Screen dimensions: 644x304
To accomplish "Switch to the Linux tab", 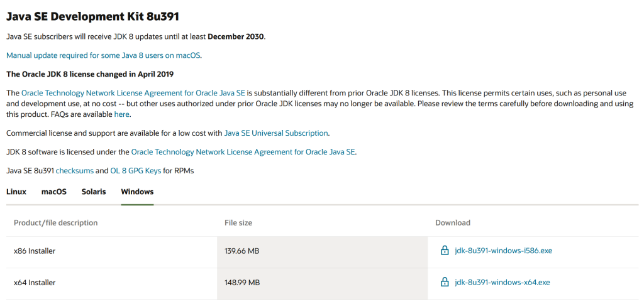I will (16, 192).
